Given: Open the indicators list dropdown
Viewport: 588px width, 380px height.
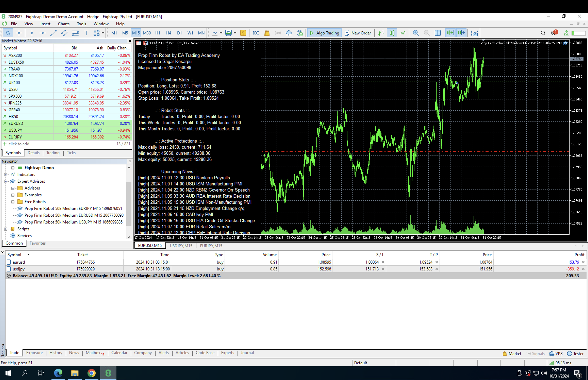Looking at the screenshot, I should [221, 33].
